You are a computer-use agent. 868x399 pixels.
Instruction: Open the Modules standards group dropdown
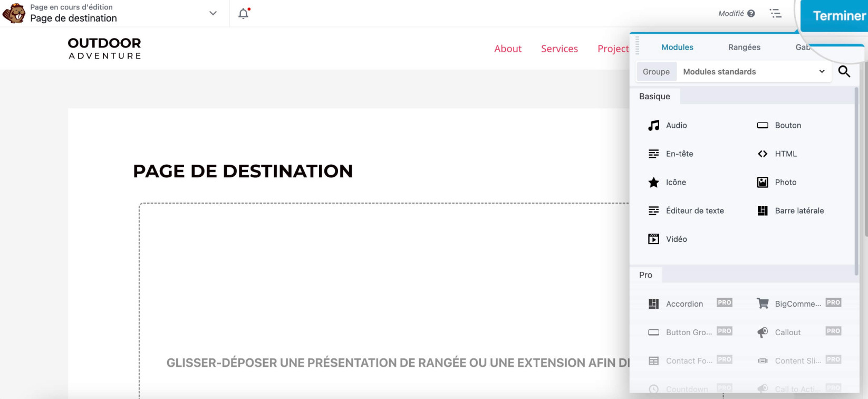click(x=754, y=72)
